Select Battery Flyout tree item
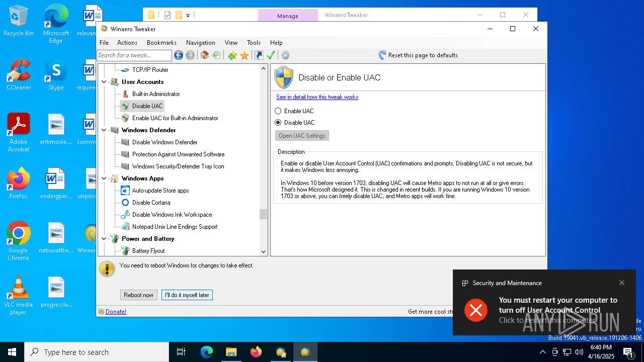This screenshot has width=644, height=362. [148, 251]
